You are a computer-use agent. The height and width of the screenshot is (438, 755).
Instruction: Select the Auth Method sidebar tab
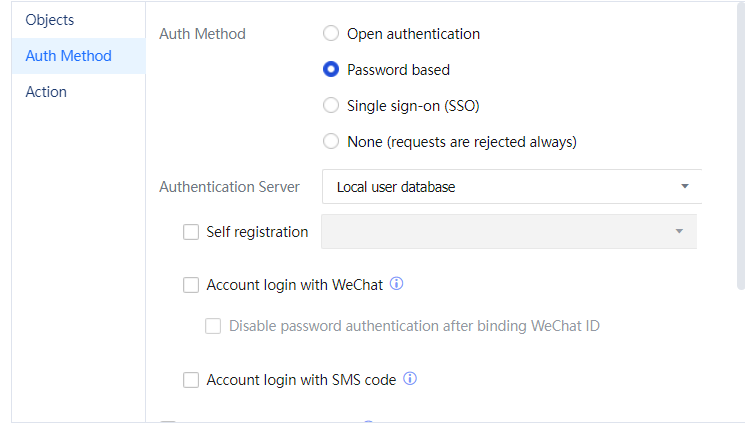click(x=68, y=56)
